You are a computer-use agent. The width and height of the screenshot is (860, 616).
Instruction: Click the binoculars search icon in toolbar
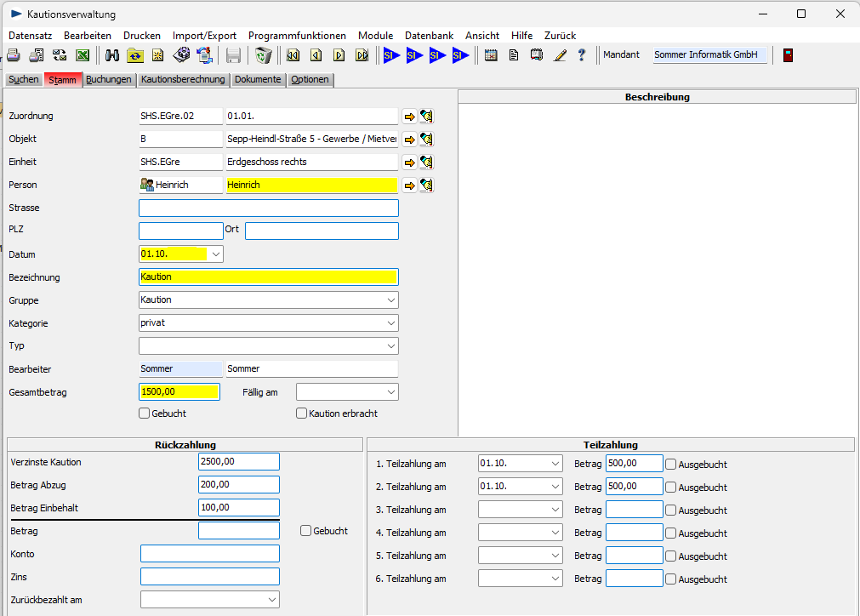112,55
